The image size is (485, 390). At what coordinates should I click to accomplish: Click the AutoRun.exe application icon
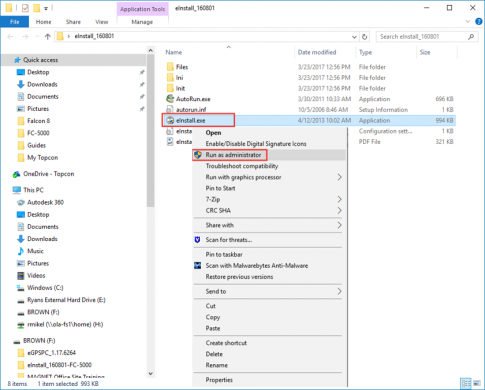pyautogui.click(x=170, y=99)
